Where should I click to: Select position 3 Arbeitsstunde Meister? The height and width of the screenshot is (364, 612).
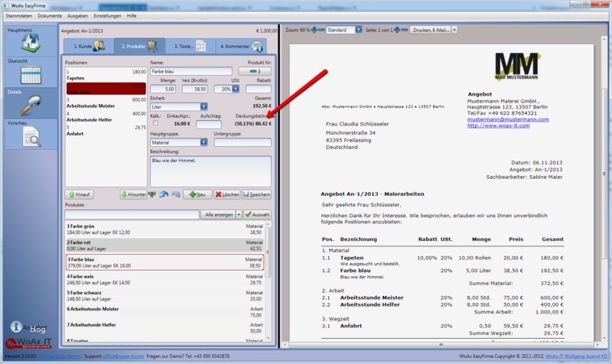click(106, 102)
